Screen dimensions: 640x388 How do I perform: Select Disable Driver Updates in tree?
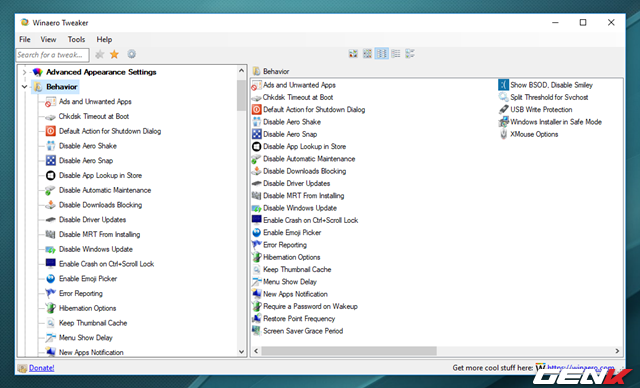tap(92, 219)
